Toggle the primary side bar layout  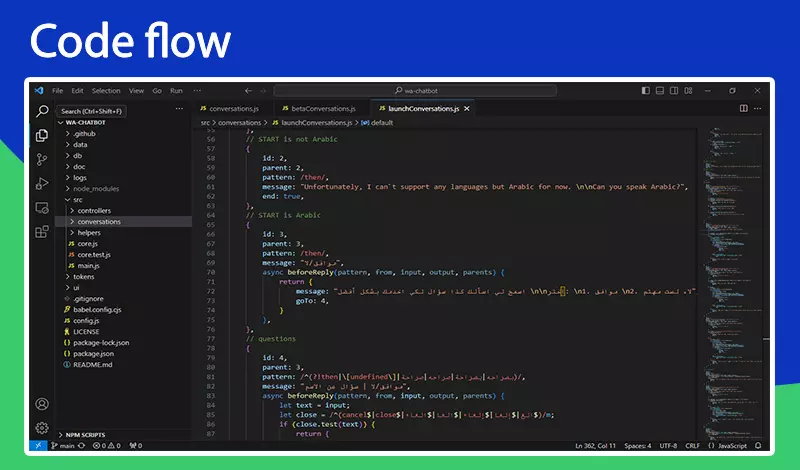click(645, 90)
